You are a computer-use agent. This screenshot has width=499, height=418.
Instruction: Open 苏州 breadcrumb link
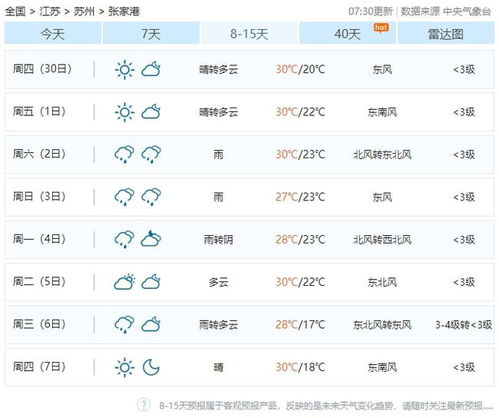84,11
